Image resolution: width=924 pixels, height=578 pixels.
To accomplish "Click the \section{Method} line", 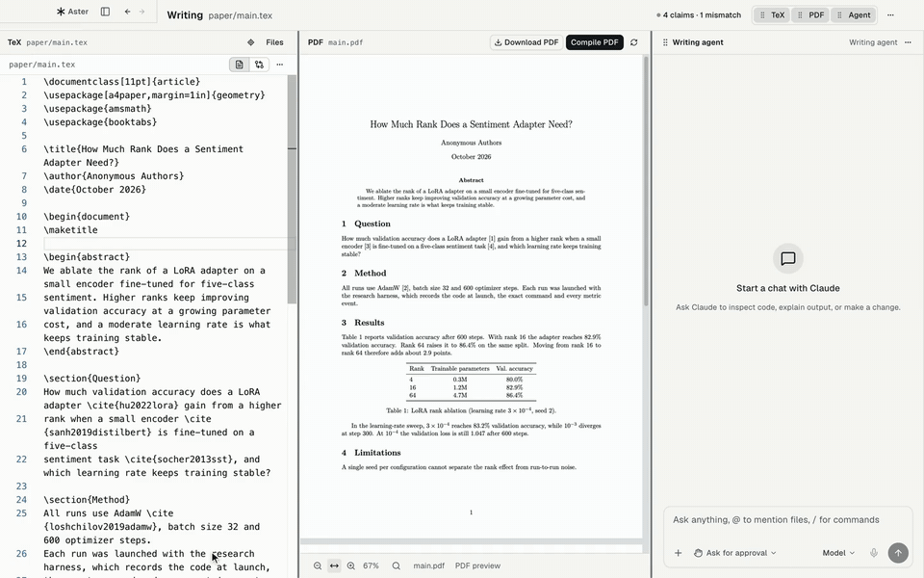I will pyautogui.click(x=87, y=500).
